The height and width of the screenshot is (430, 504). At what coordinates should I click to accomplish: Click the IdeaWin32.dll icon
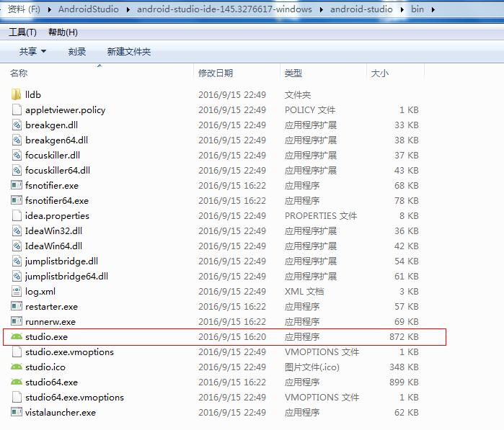17,230
